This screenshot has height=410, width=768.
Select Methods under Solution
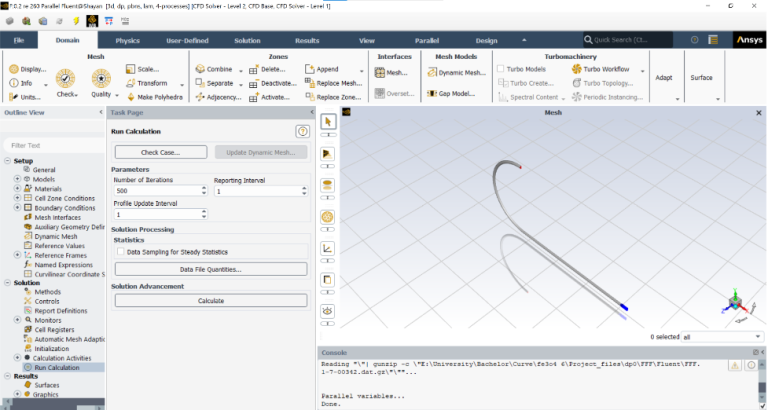[48, 292]
